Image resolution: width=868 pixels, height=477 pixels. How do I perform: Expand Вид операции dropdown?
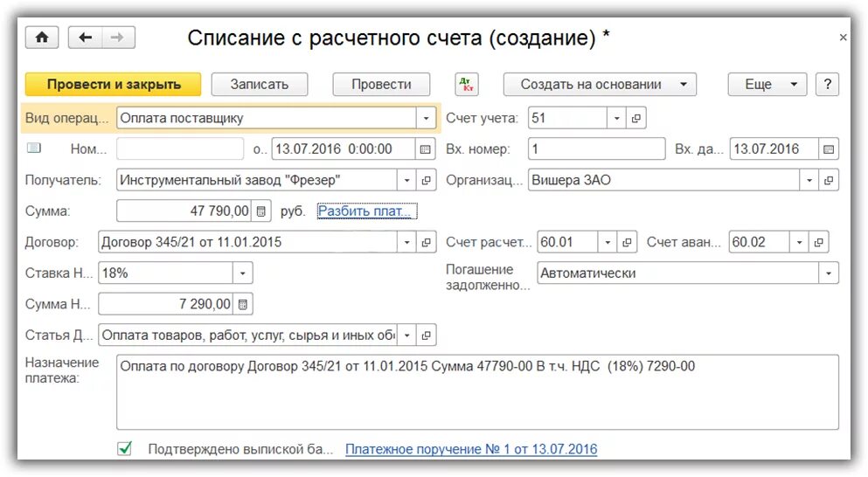point(426,119)
